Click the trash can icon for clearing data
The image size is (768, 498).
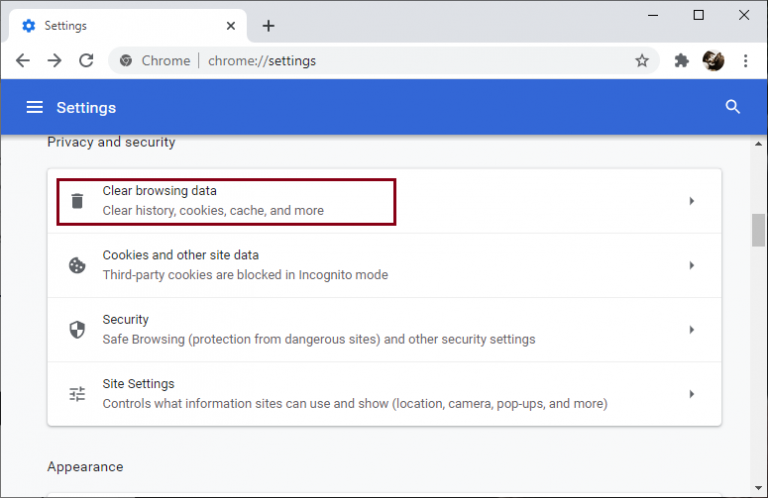[77, 201]
